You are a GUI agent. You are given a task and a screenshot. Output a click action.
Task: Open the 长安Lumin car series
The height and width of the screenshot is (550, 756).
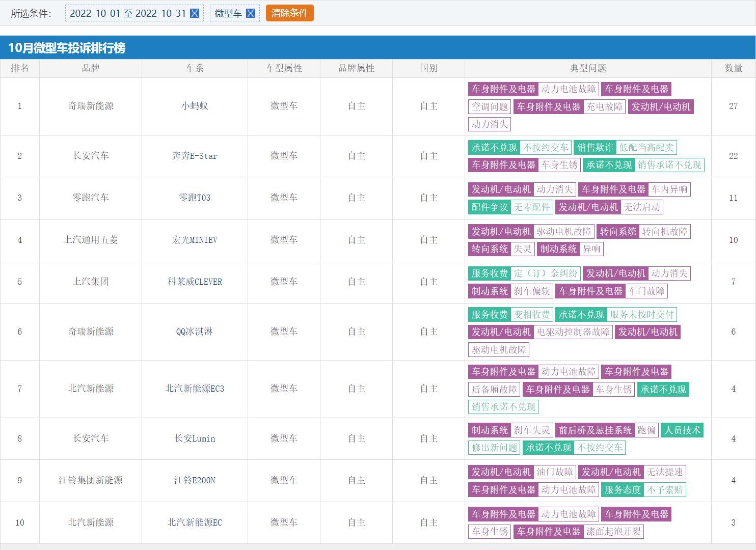click(x=195, y=438)
